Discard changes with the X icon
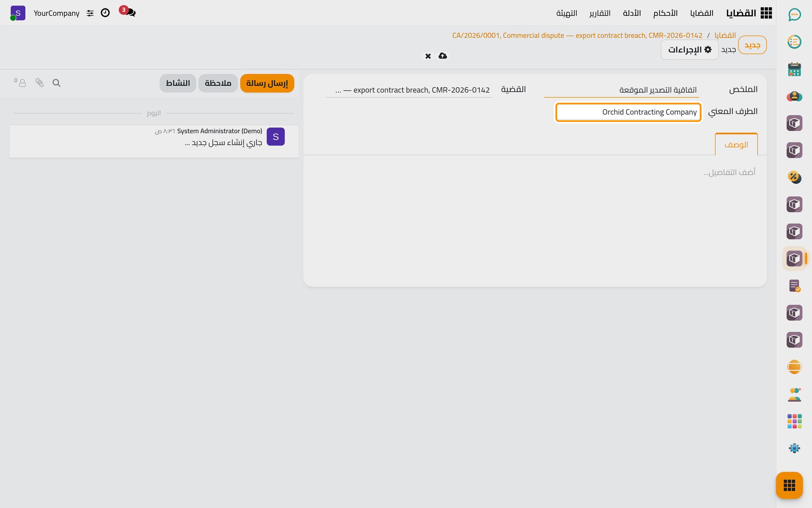The image size is (812, 508). coord(428,56)
